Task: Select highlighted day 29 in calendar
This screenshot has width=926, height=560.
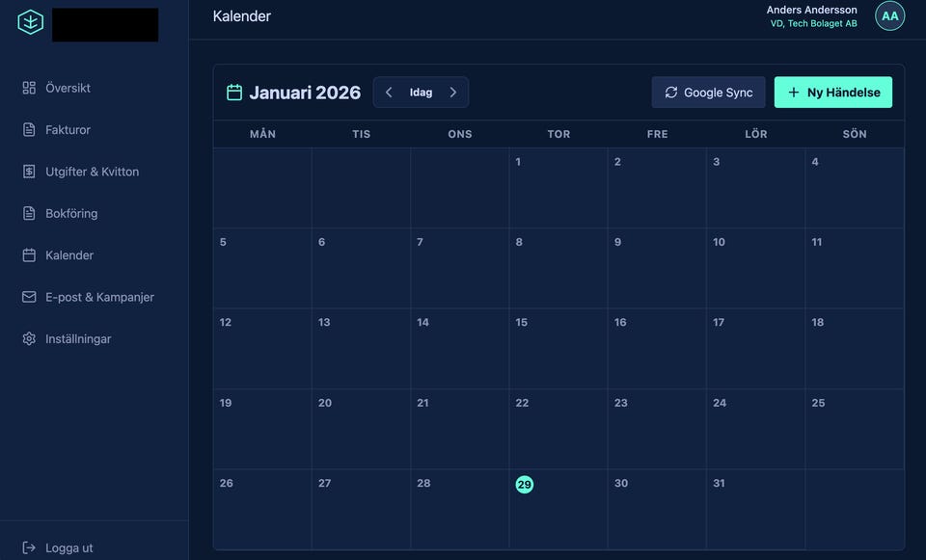Action: pyautogui.click(x=524, y=484)
